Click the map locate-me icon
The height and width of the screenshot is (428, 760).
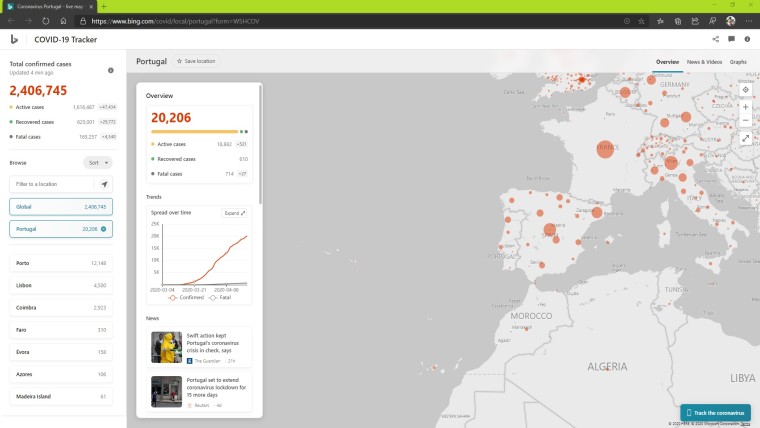tap(745, 90)
